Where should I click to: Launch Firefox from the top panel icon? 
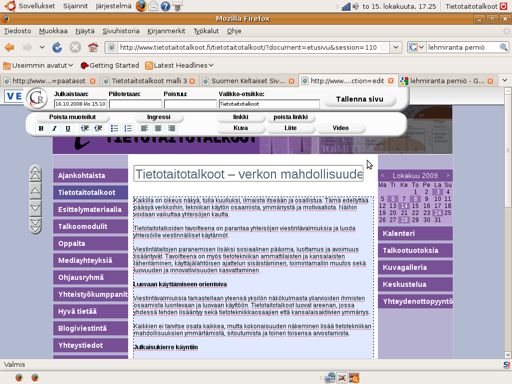coord(141,6)
